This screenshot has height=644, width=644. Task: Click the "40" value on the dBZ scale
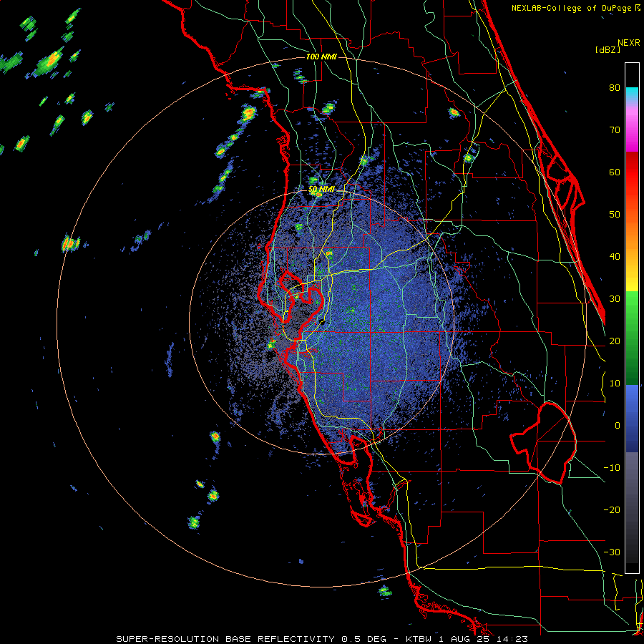[x=615, y=257]
